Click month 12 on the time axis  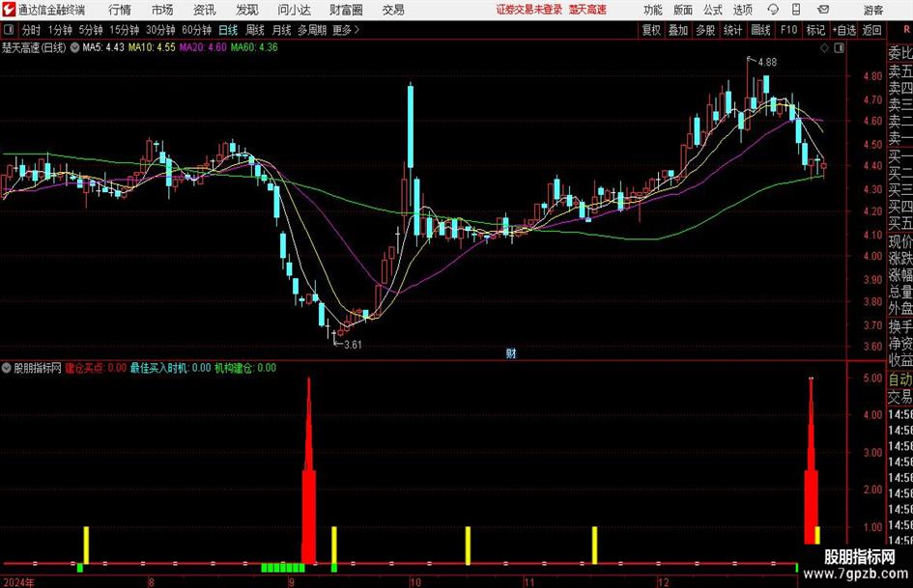663,582
